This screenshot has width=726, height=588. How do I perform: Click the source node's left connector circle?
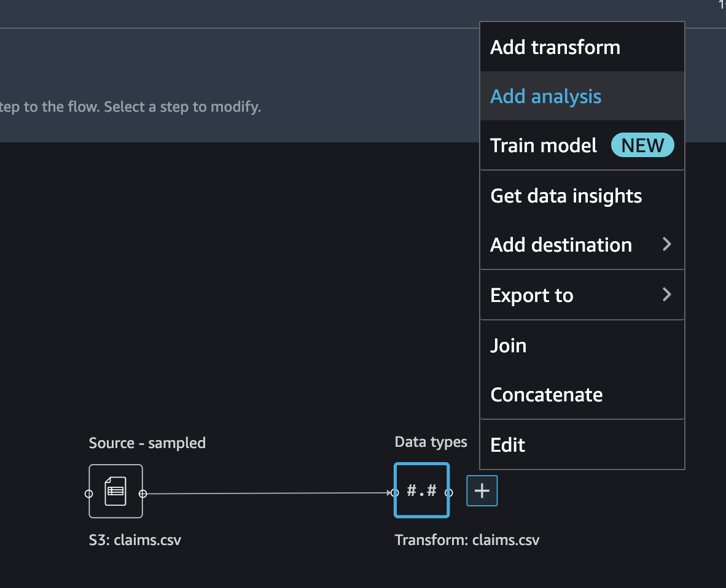tap(89, 493)
